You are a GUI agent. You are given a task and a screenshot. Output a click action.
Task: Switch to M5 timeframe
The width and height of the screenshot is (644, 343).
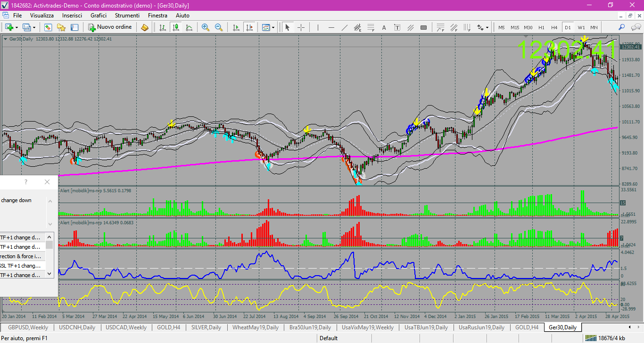(502, 27)
